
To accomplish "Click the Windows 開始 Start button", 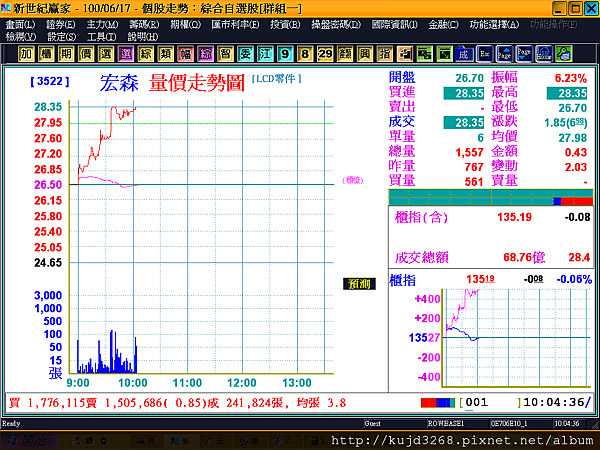I will coord(28,440).
